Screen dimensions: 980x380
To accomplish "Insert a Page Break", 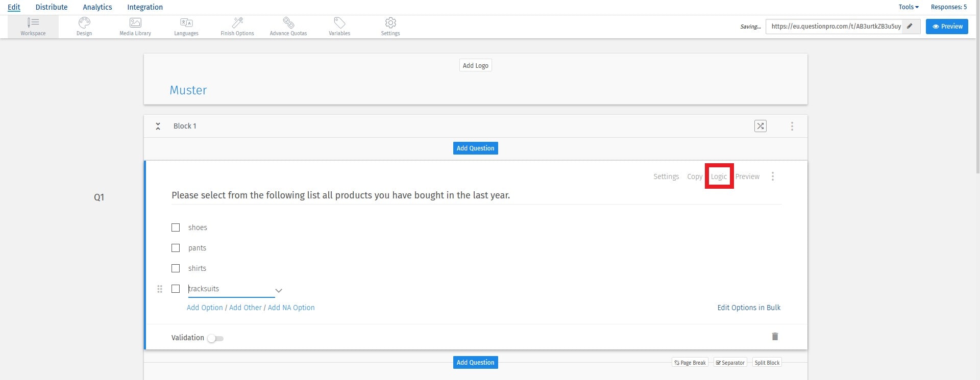I will pyautogui.click(x=690, y=363).
